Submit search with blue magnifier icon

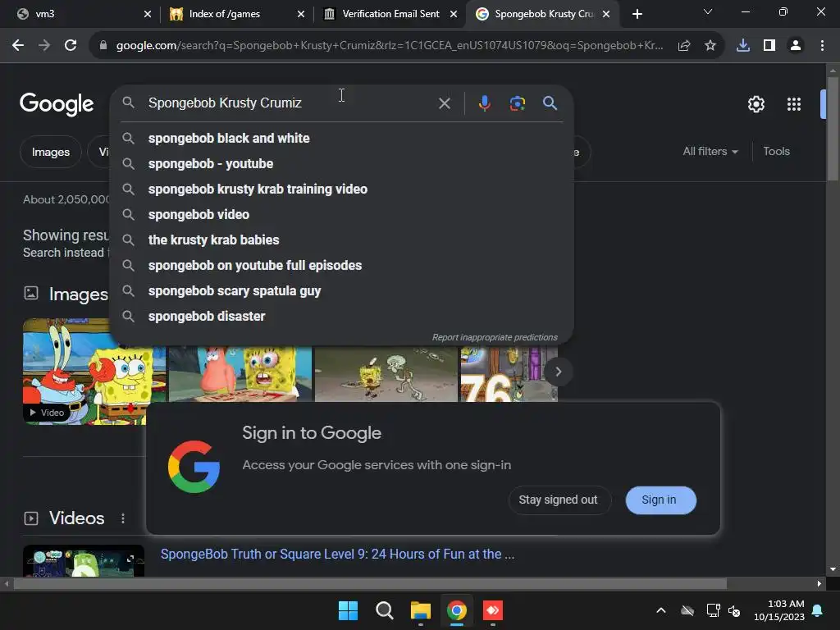point(550,103)
